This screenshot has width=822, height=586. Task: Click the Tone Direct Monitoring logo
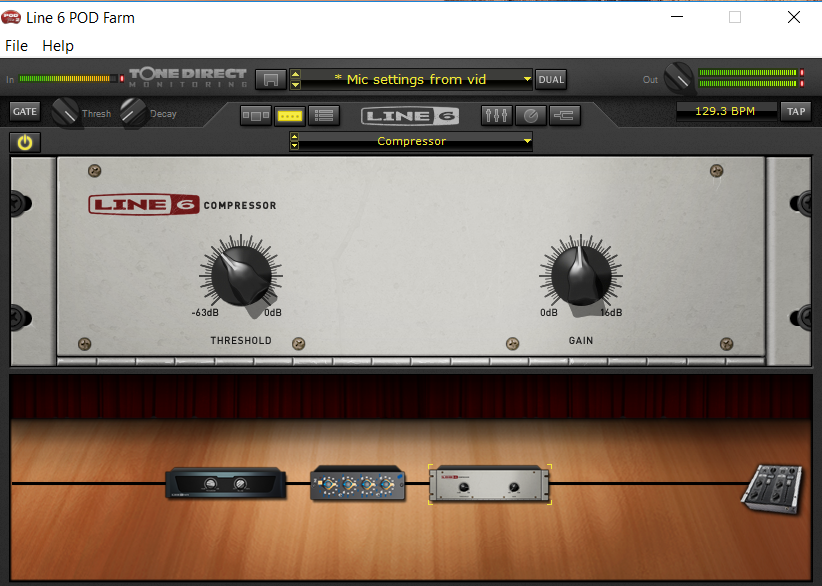[188, 78]
